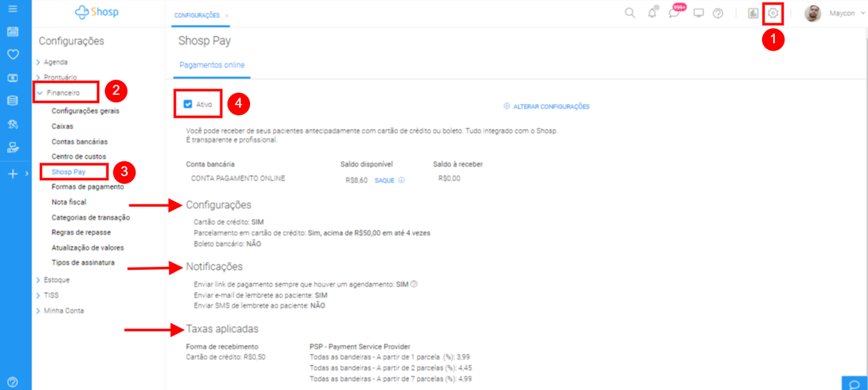The height and width of the screenshot is (390, 868).
Task: Select Shosp Pay menu item
Action: 69,172
